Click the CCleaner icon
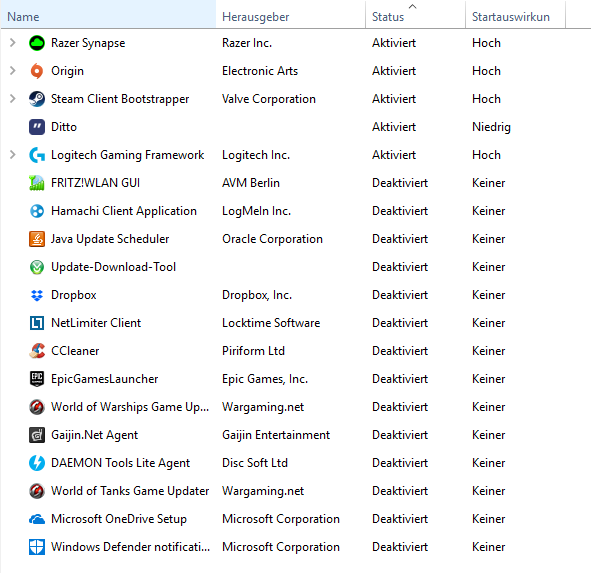Image resolution: width=591 pixels, height=573 pixels. [37, 351]
